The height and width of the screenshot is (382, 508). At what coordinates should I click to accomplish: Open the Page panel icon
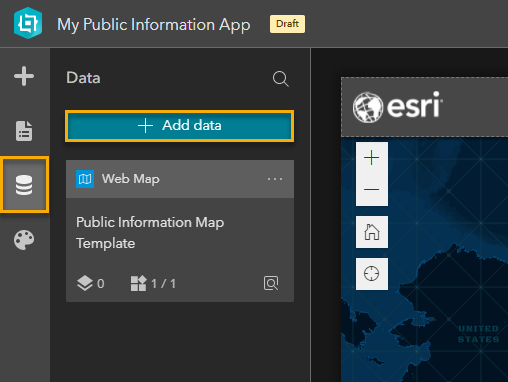tap(24, 131)
